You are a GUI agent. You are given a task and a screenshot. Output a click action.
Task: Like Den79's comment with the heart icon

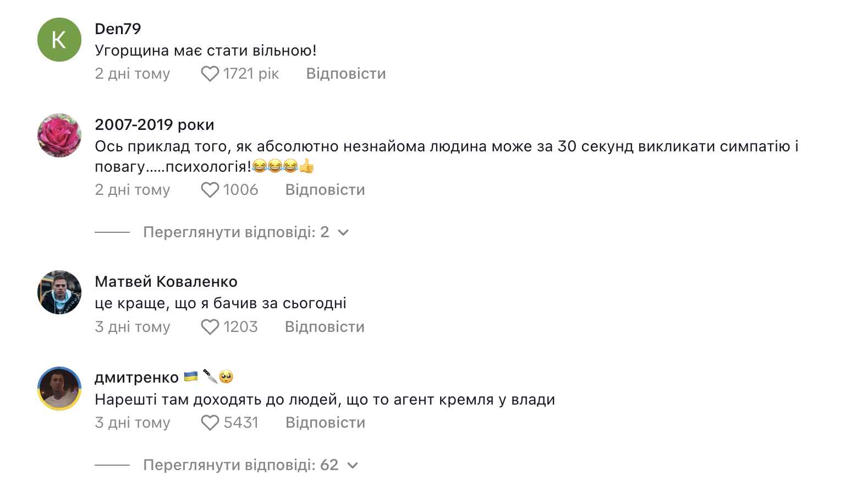tap(210, 74)
